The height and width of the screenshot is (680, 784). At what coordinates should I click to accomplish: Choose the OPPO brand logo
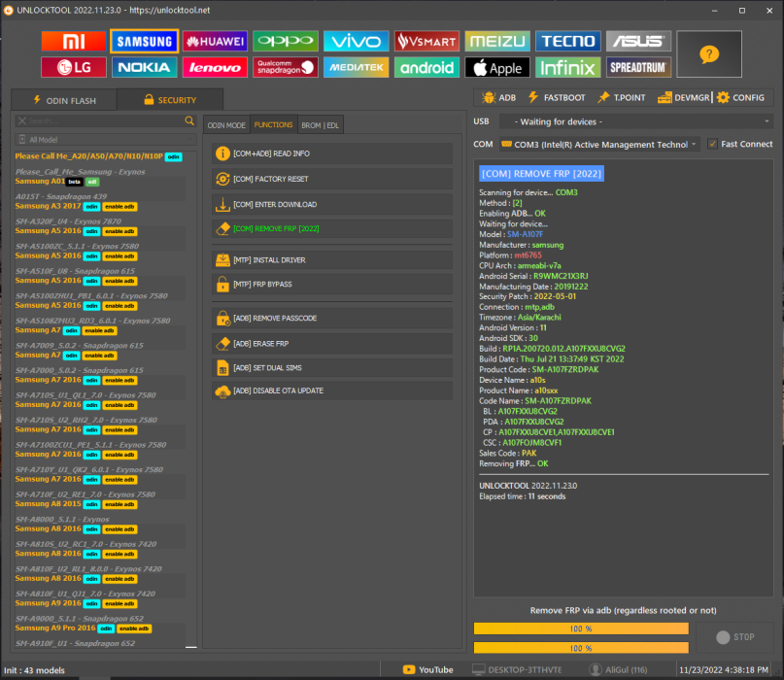pyautogui.click(x=286, y=42)
